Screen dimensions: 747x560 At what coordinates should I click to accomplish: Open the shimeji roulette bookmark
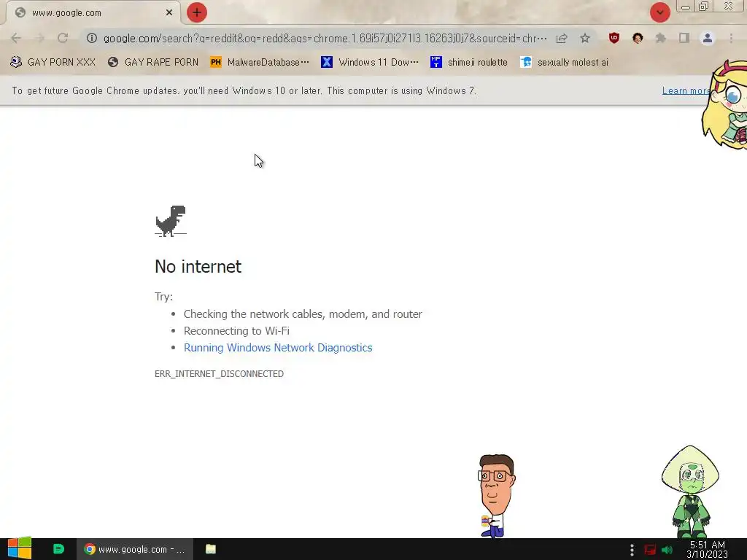point(469,63)
